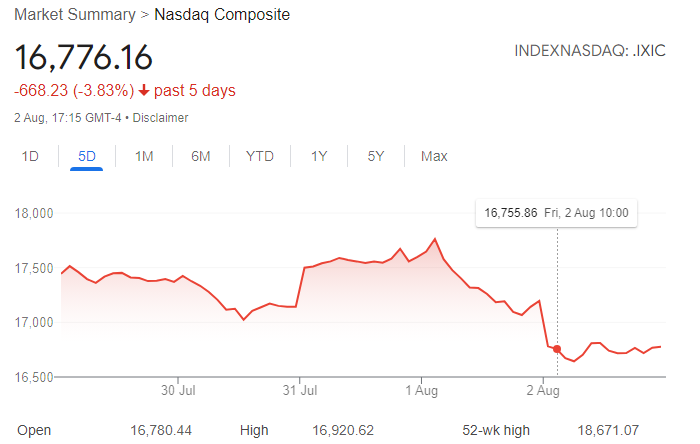The image size is (700, 444).
Task: Show the YTD chart range
Action: click(x=260, y=156)
